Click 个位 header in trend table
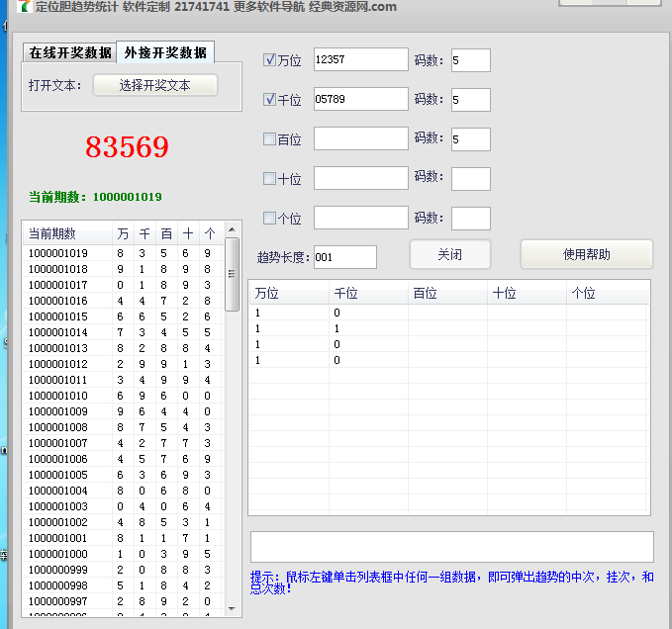672x629 pixels. coord(608,294)
